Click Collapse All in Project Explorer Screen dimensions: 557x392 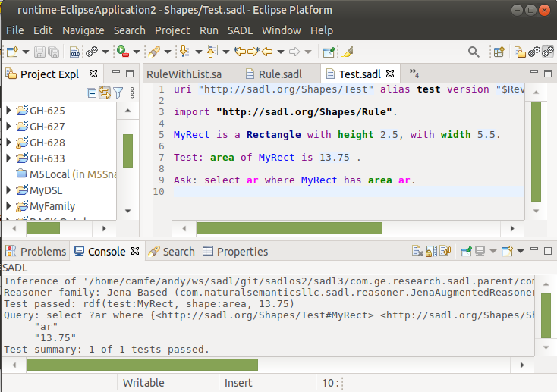[91, 93]
